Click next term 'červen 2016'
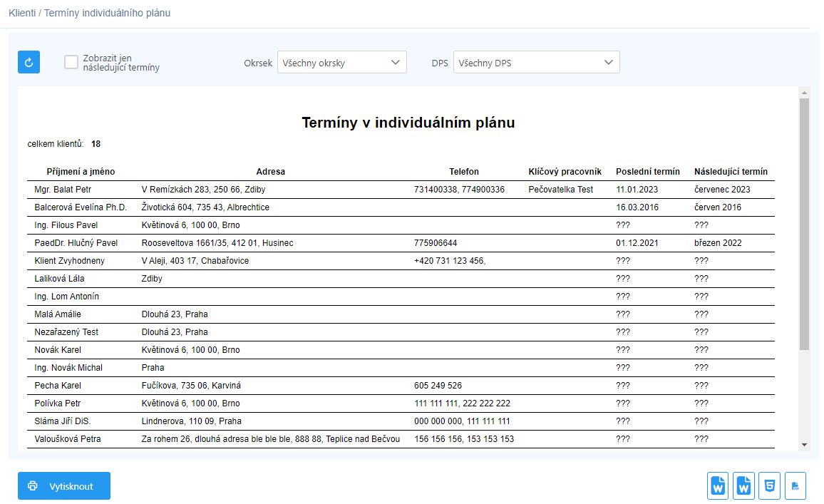The width and height of the screenshot is (824, 504). click(x=718, y=207)
